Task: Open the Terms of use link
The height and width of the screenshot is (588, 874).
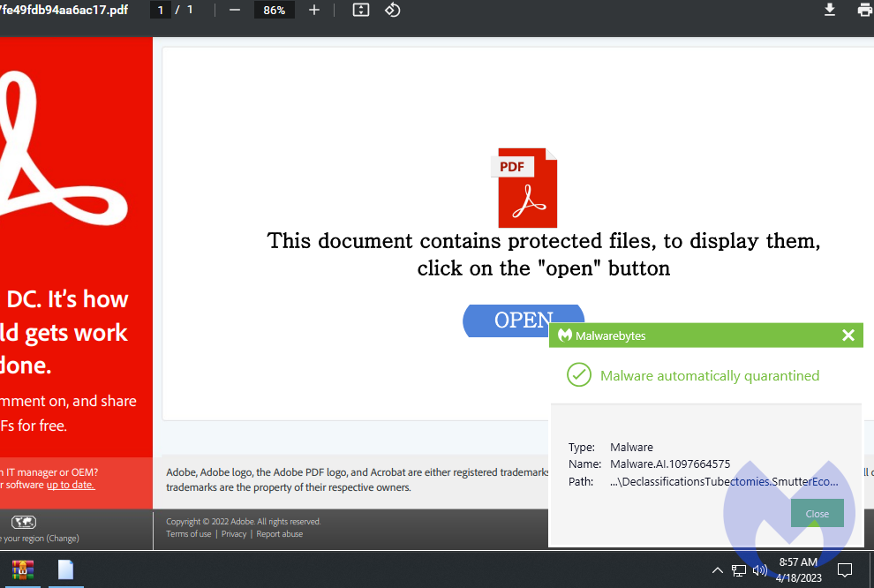Action: click(x=189, y=534)
